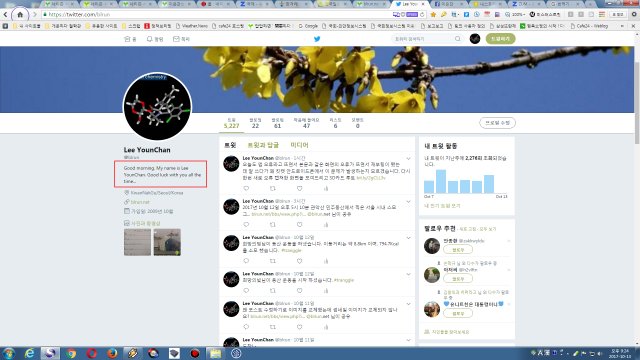Click #tranggle hashtag in the one-line tweet

344,280
